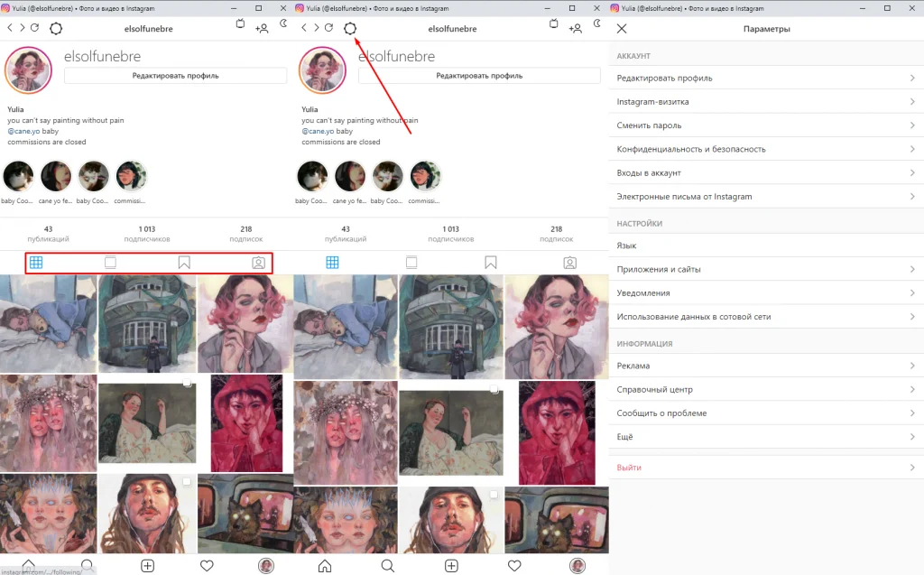Open 218 подписок in middle window
Image resolution: width=924 pixels, height=575 pixels.
coord(556,234)
